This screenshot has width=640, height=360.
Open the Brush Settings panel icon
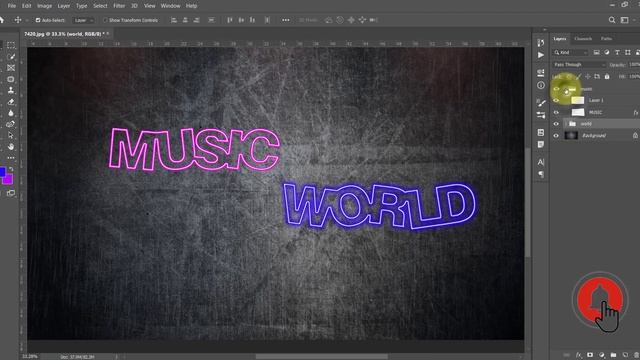(541, 103)
